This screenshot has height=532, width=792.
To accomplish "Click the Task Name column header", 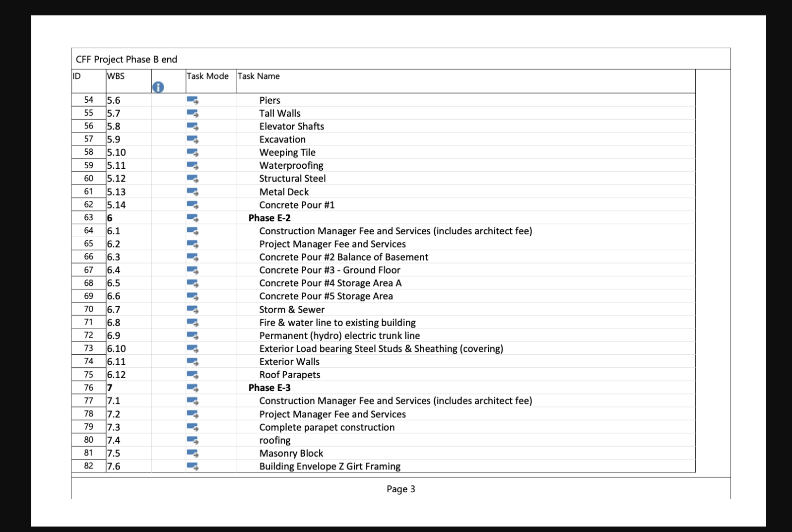I will (x=259, y=76).
